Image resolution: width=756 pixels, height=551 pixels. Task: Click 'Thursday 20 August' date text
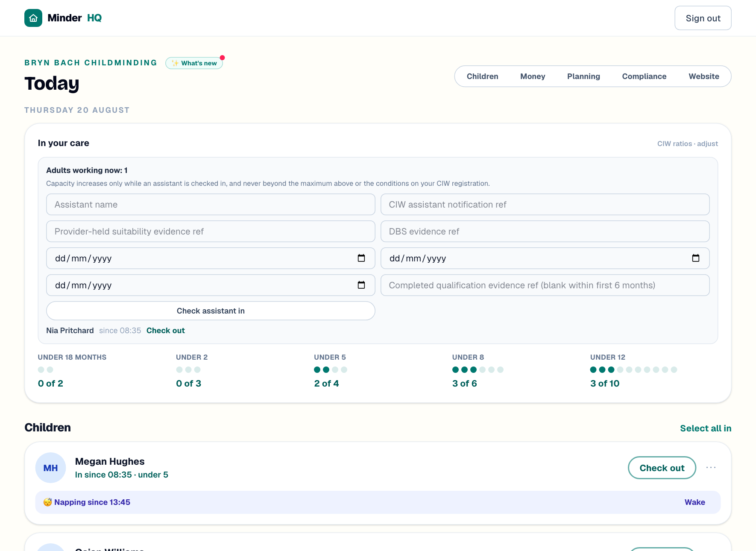[x=77, y=110]
